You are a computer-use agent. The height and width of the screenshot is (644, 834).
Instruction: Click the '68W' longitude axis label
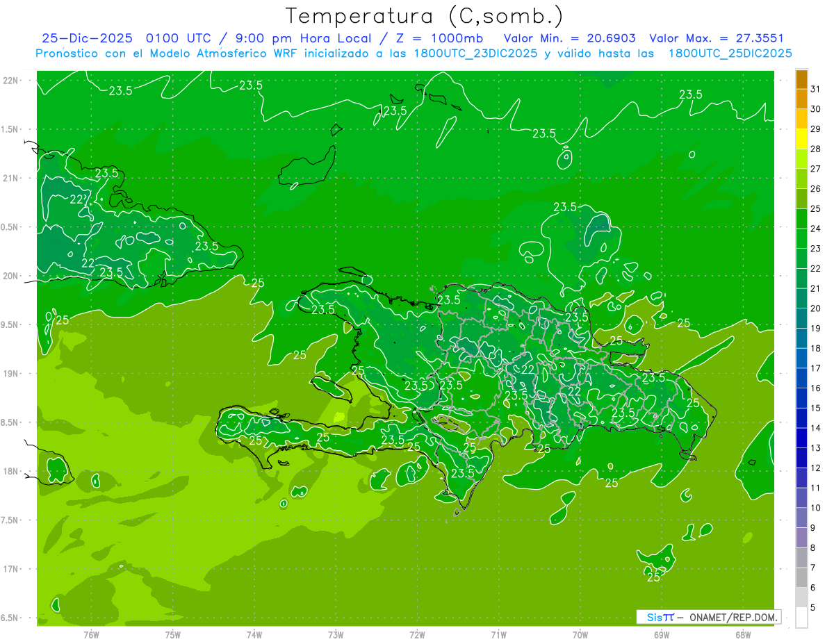743,635
